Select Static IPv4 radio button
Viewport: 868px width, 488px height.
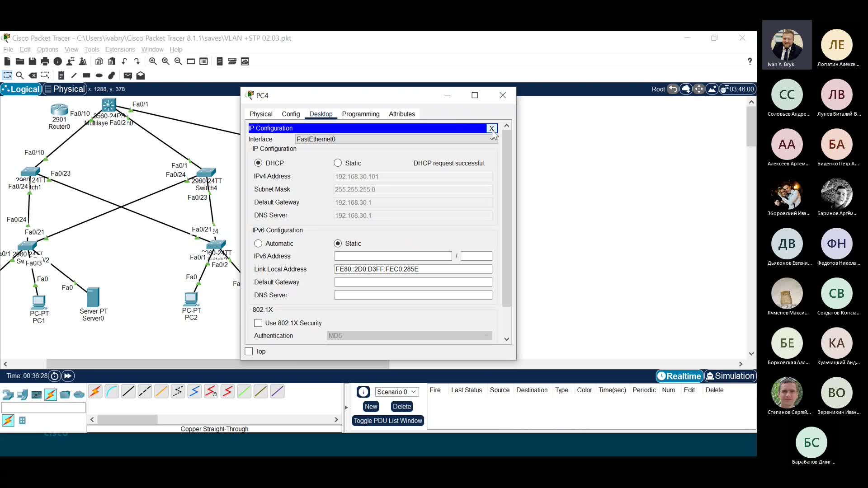[338, 163]
